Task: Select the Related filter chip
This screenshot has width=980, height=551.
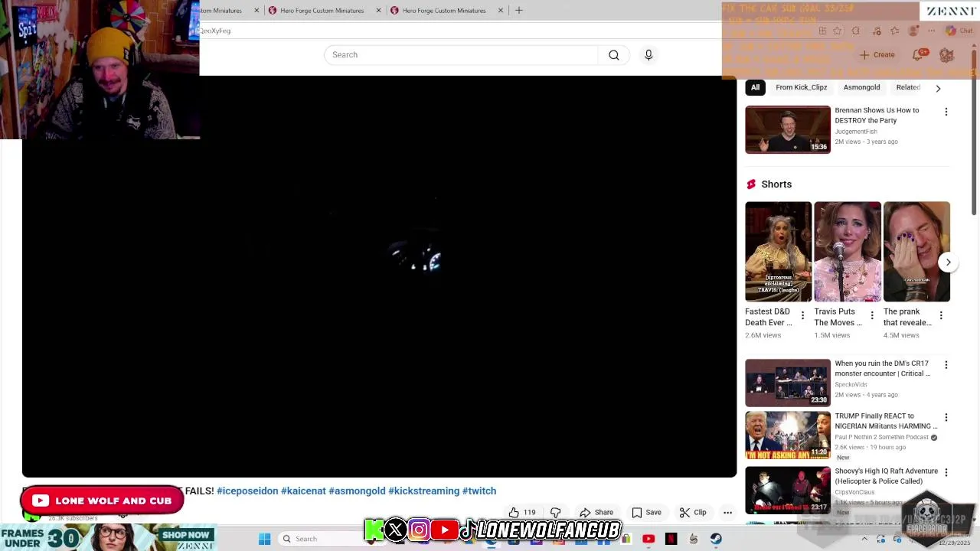Action: tap(908, 87)
